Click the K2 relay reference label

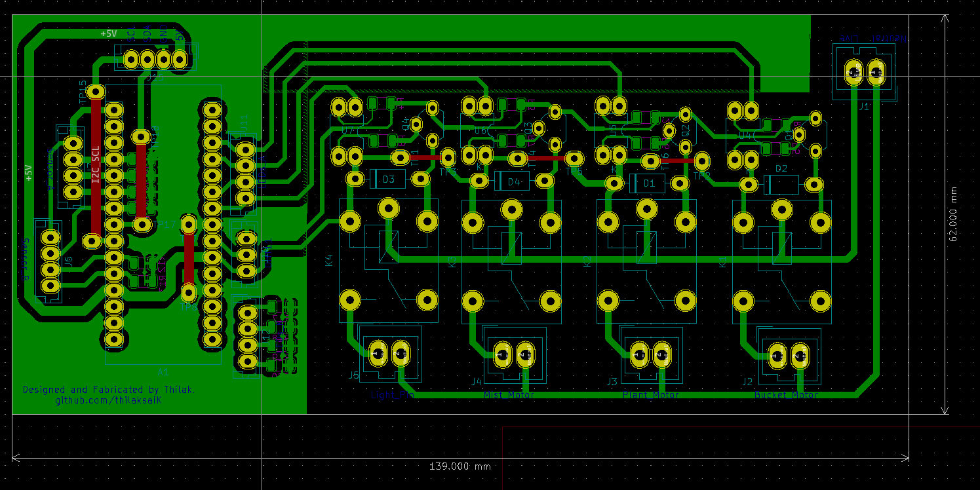[x=587, y=261]
